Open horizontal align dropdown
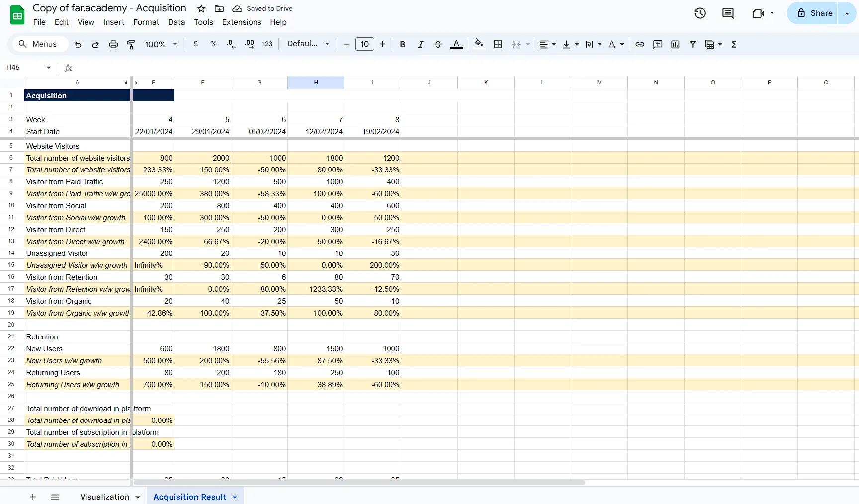The height and width of the screenshot is (504, 859). [x=547, y=44]
